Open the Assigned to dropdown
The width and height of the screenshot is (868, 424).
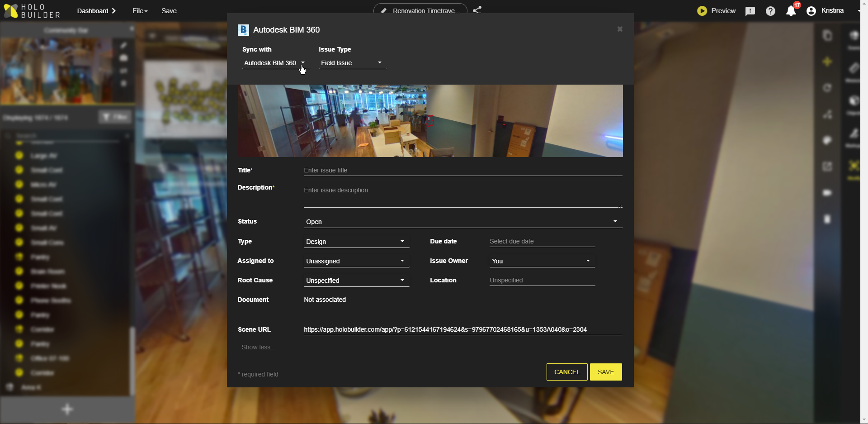point(356,261)
